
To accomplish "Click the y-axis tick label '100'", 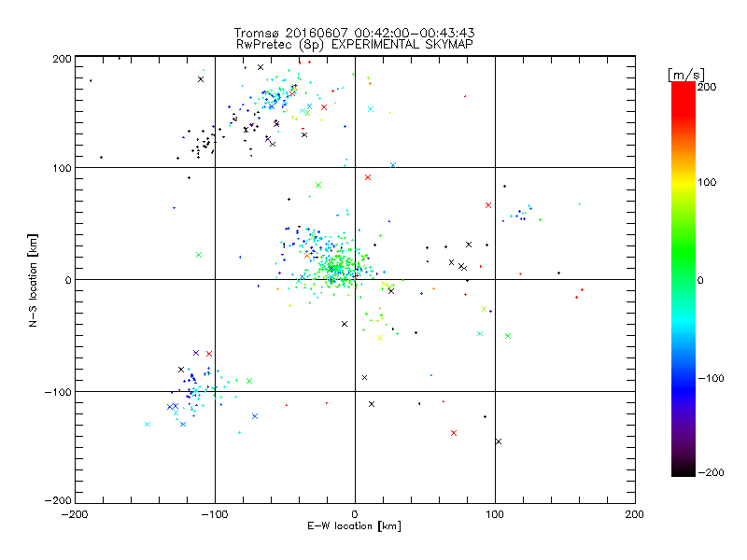I will (x=62, y=168).
